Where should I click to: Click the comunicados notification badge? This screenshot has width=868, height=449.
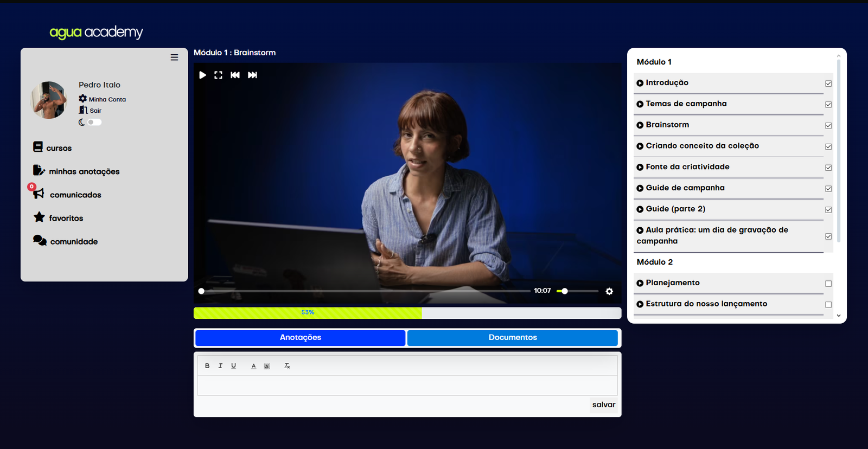click(x=31, y=187)
